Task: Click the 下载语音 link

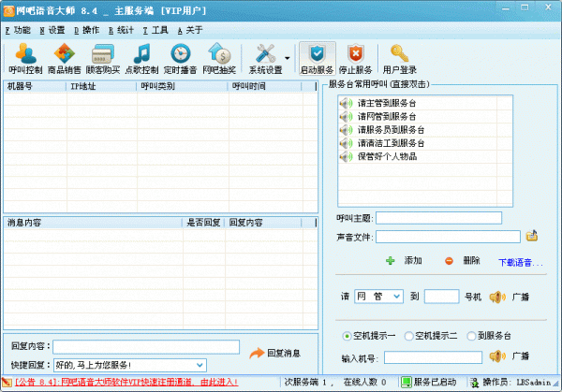Action: [521, 261]
